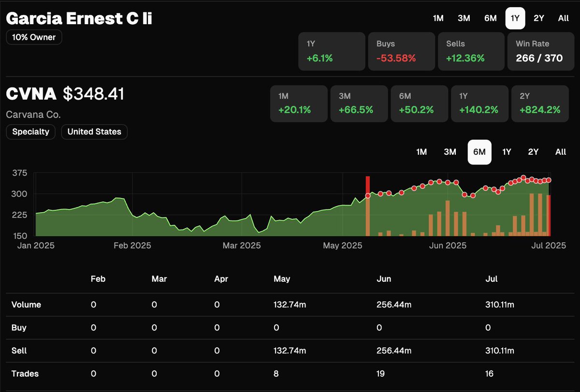Select the All range for the insider
Image resolution: width=580 pixels, height=392 pixels.
[563, 18]
